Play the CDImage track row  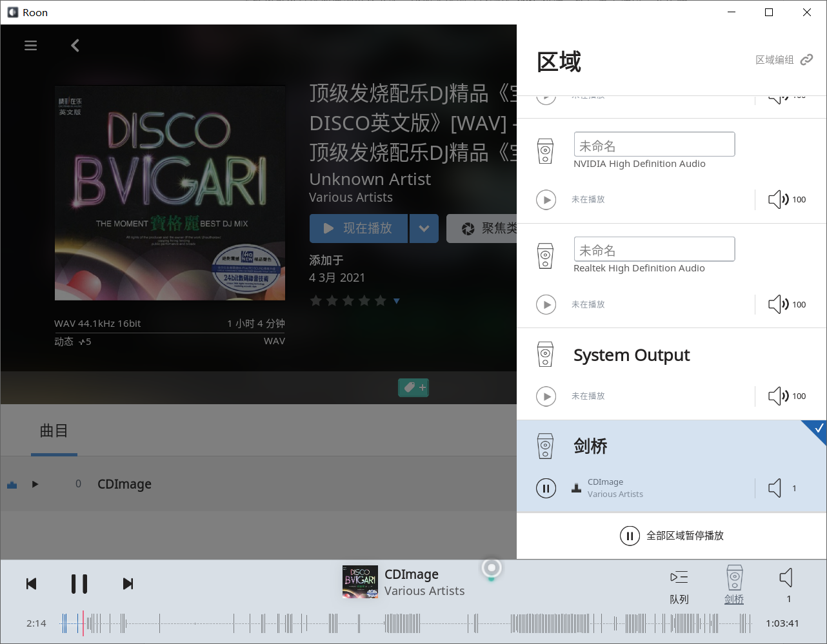[35, 484]
